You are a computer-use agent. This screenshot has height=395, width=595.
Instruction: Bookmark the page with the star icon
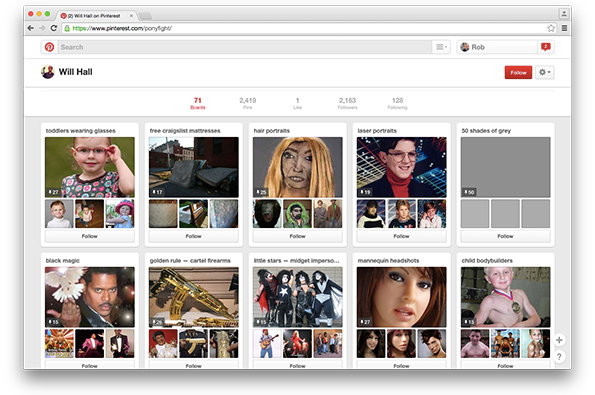pyautogui.click(x=551, y=28)
